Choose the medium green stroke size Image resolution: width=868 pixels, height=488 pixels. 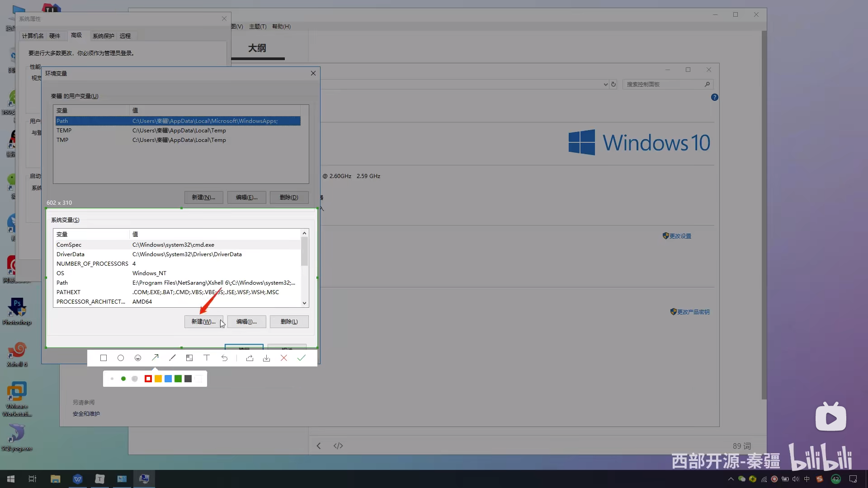(x=123, y=379)
